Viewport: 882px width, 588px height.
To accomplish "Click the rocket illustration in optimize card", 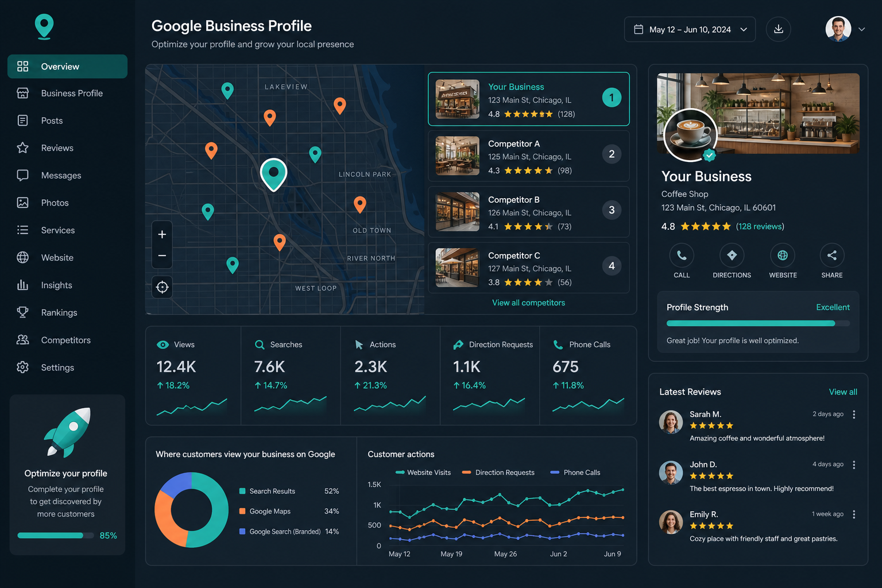I will click(x=67, y=432).
